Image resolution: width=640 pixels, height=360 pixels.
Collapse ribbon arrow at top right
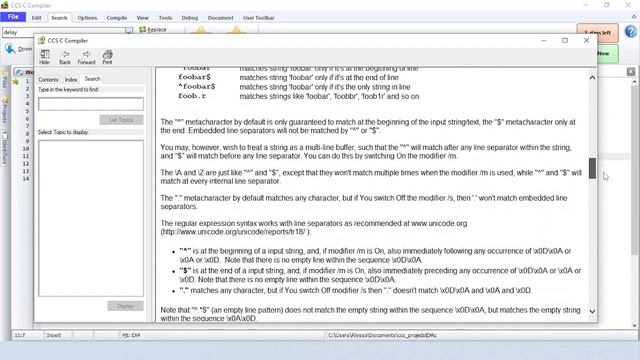coord(634,17)
